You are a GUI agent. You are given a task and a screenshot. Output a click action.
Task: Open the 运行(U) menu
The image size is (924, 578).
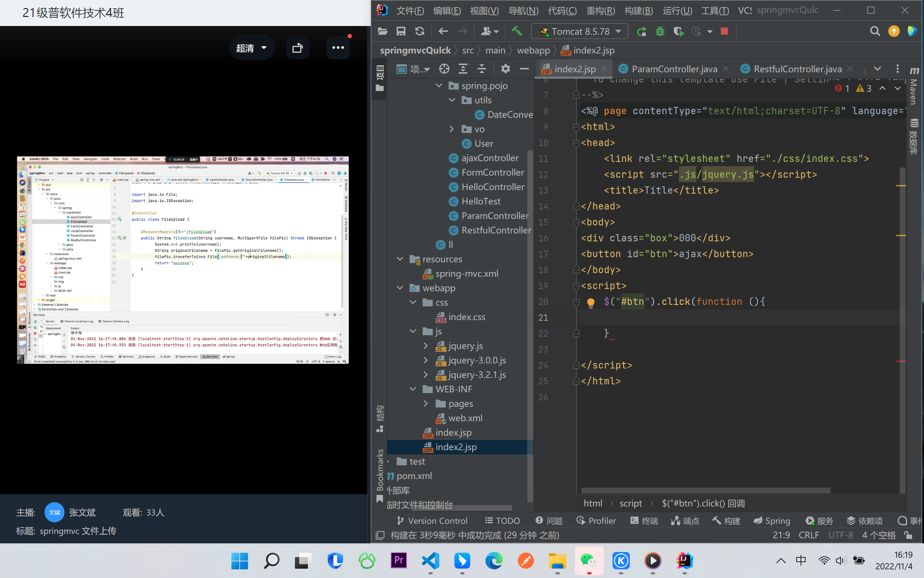click(677, 10)
